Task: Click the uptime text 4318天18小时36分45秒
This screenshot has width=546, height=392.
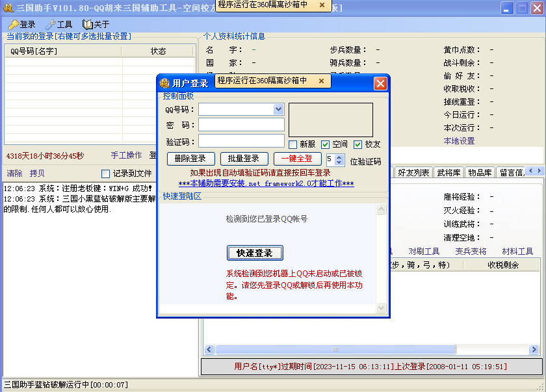Action: pyautogui.click(x=45, y=156)
